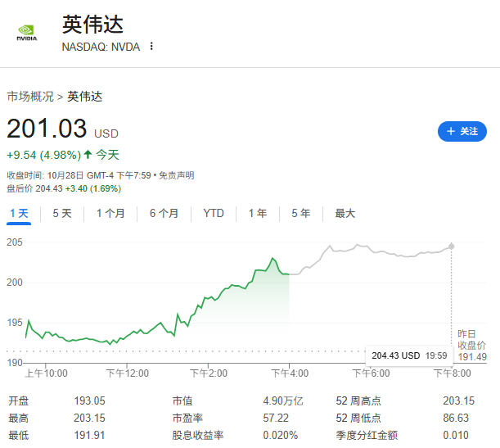Viewport: 500px width, 448px height.
Task: Click the chart endpoint marker at 19:59
Action: [451, 247]
